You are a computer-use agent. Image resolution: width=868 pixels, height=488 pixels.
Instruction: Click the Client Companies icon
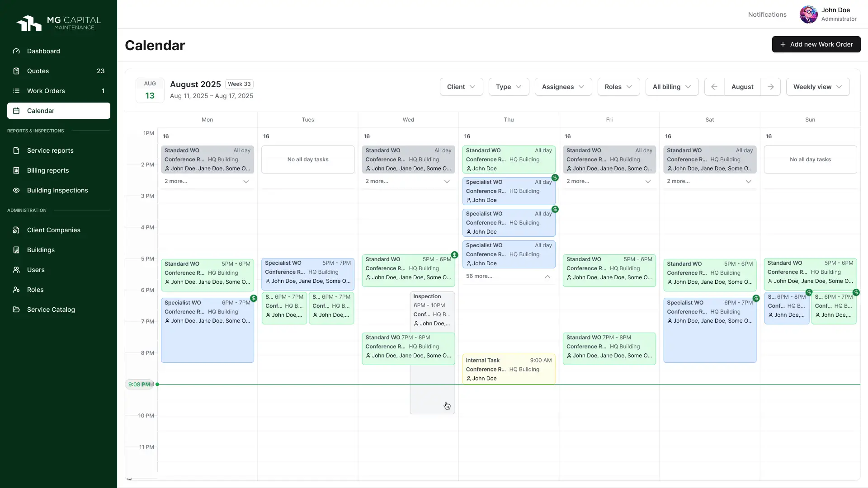pyautogui.click(x=16, y=230)
